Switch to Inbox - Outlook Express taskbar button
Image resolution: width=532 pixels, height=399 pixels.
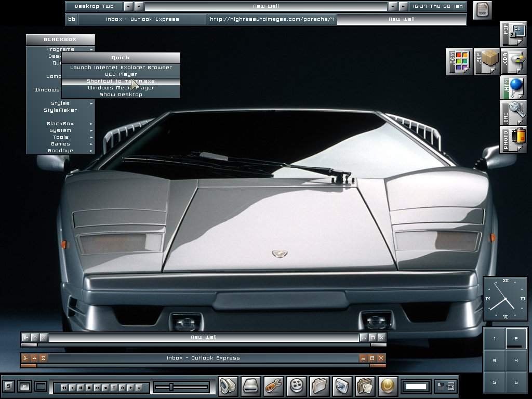tap(142, 19)
